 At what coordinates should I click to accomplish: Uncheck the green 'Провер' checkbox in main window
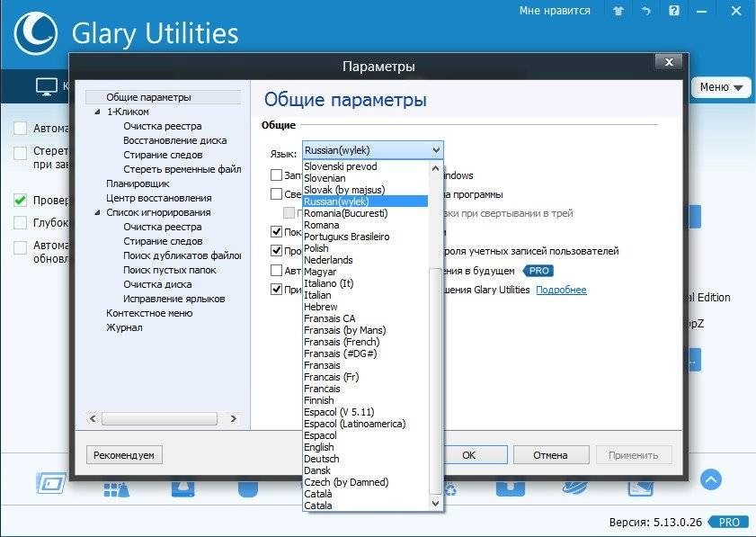[21, 200]
